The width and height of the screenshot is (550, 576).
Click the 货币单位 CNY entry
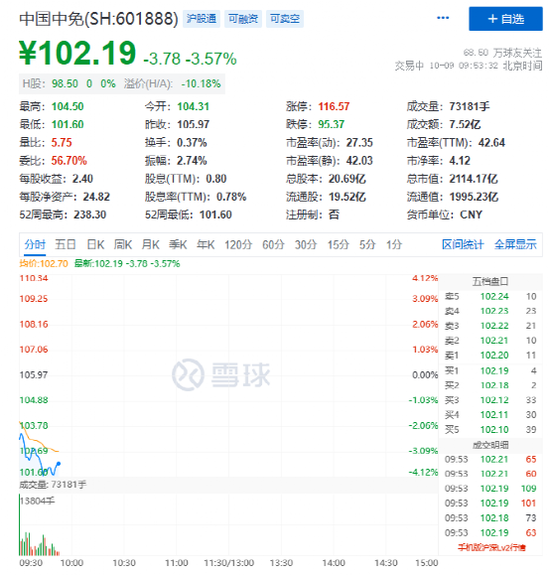point(444,215)
